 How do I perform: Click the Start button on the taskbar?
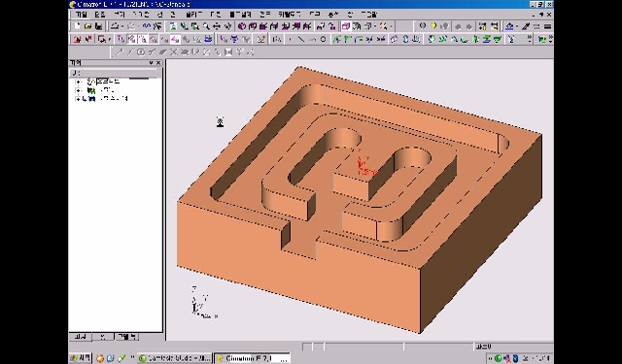(x=81, y=358)
